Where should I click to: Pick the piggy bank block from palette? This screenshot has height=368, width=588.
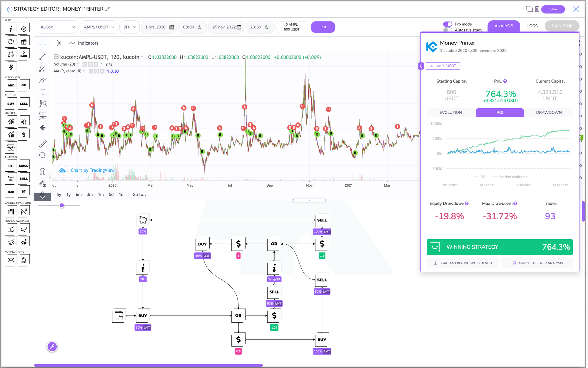[x=11, y=42]
